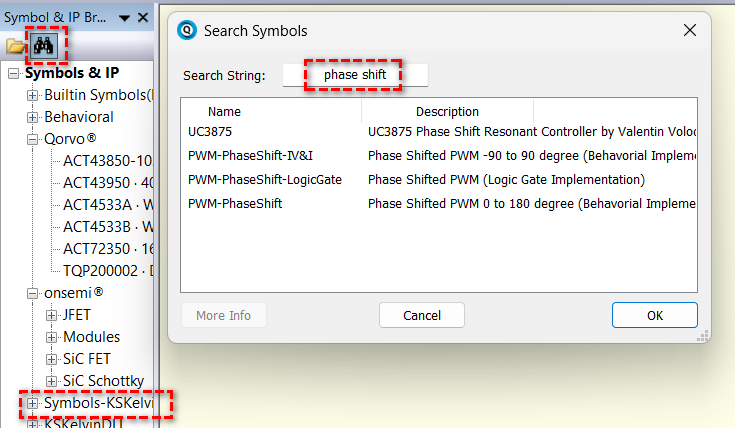
Task: Expand the Behavioral tree node
Action: [32, 117]
